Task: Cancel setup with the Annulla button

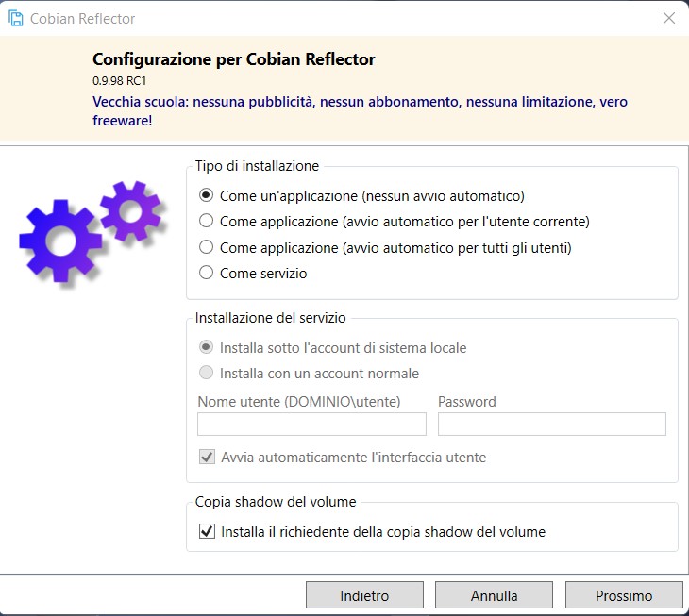Action: tap(494, 595)
